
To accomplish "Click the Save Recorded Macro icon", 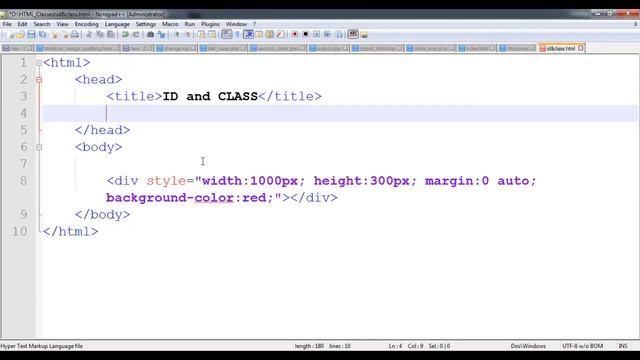I will (x=339, y=35).
